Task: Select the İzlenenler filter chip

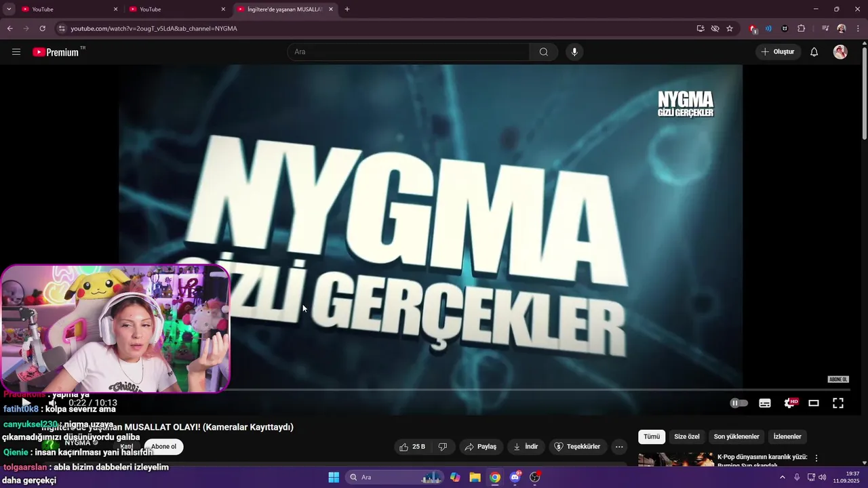Action: (x=787, y=436)
